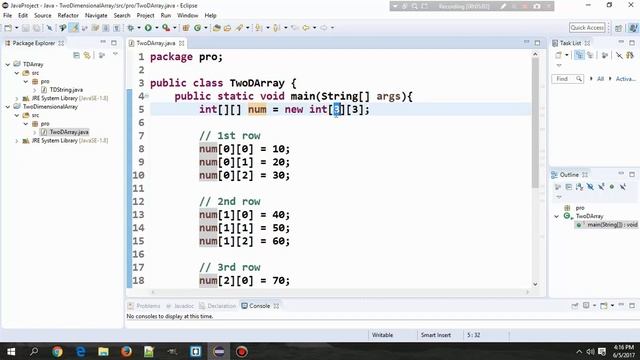This screenshot has height=360, width=640.
Task: Toggle Link with Editor in Package Explorer
Action: (87, 55)
